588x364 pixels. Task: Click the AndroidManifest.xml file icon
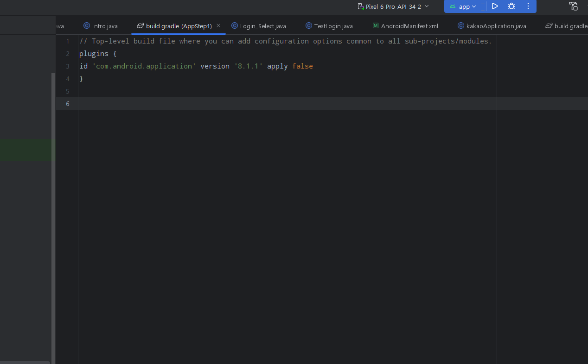tap(376, 26)
